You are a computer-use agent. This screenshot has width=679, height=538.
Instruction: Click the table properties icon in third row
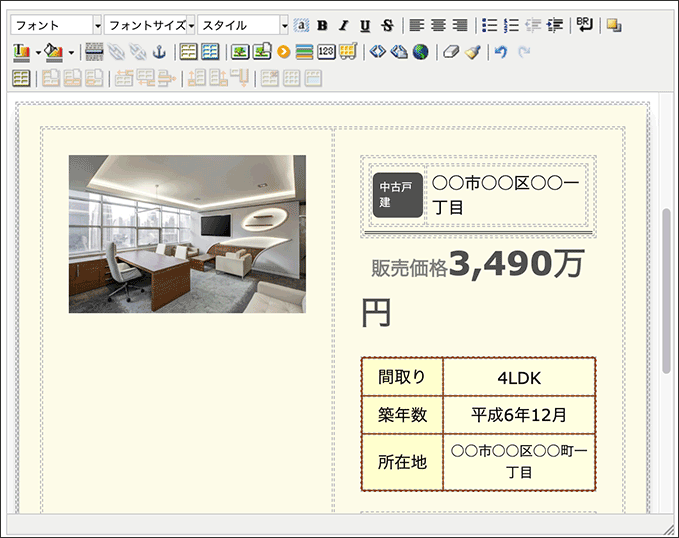click(x=21, y=79)
